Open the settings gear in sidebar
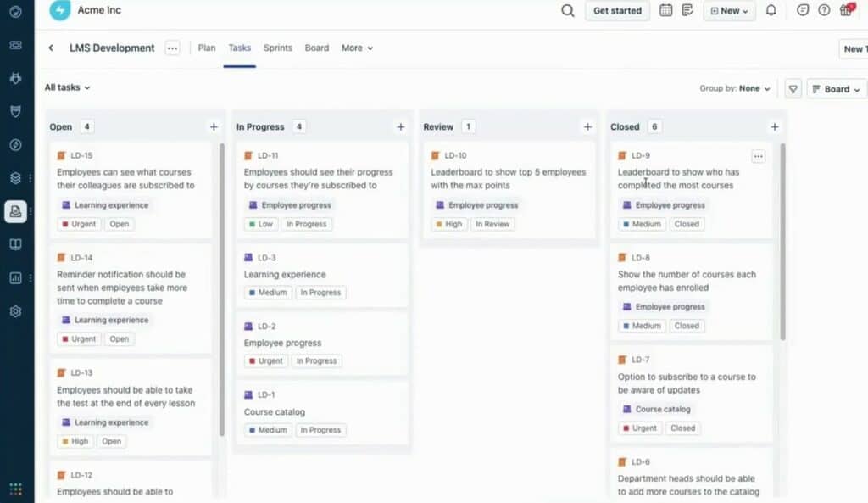 (x=15, y=311)
